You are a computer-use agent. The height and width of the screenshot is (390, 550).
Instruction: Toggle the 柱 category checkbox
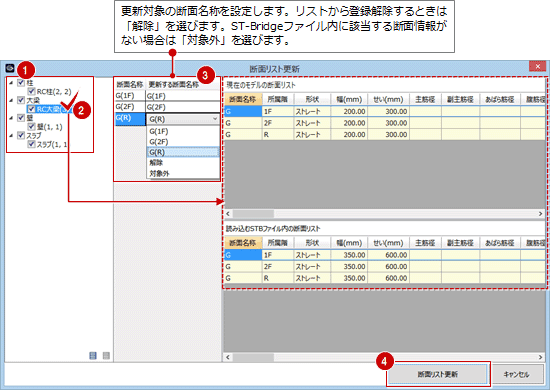click(x=21, y=83)
